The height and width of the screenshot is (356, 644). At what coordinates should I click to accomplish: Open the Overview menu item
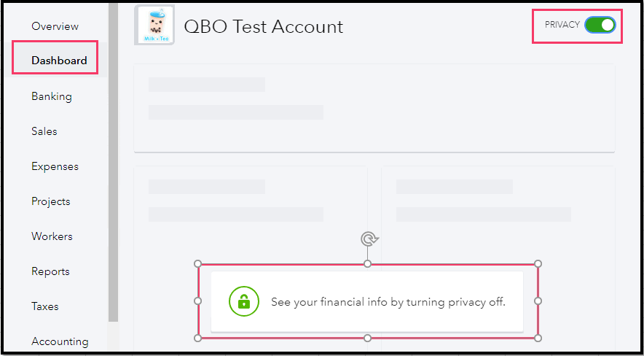[55, 26]
